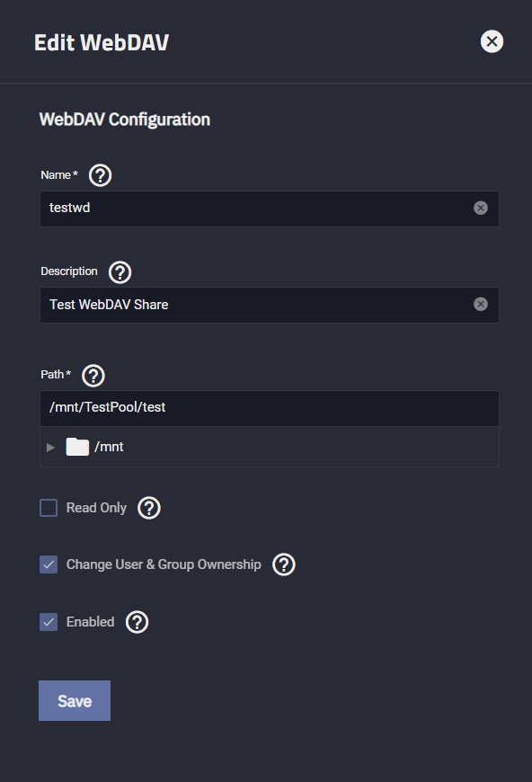Click the Path input showing /mnt/TestPool/test
Screen dimensions: 532x782
270,408
